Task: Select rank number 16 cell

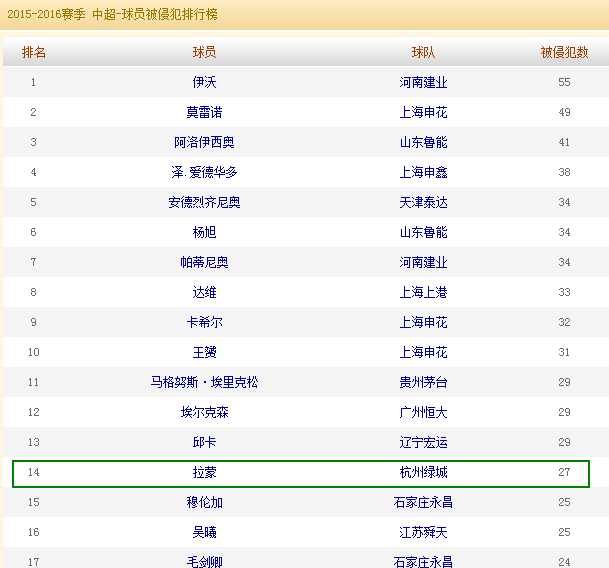Action: coord(33,532)
